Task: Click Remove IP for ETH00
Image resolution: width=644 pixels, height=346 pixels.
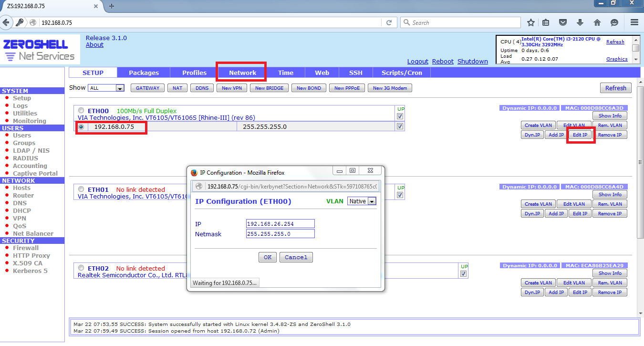Action: 610,135
